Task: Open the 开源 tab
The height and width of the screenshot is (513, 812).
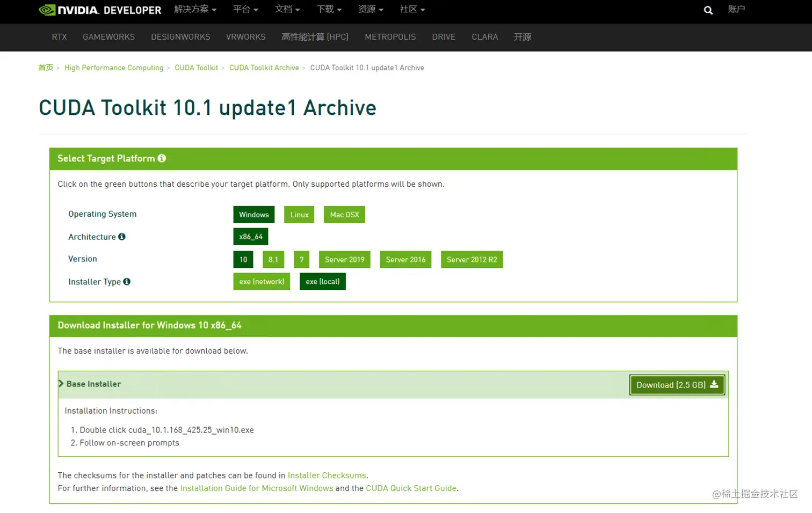Action: click(523, 37)
